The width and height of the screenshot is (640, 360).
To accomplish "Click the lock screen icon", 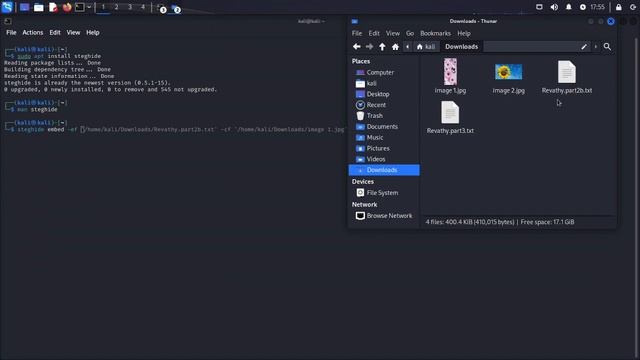I will [619, 7].
